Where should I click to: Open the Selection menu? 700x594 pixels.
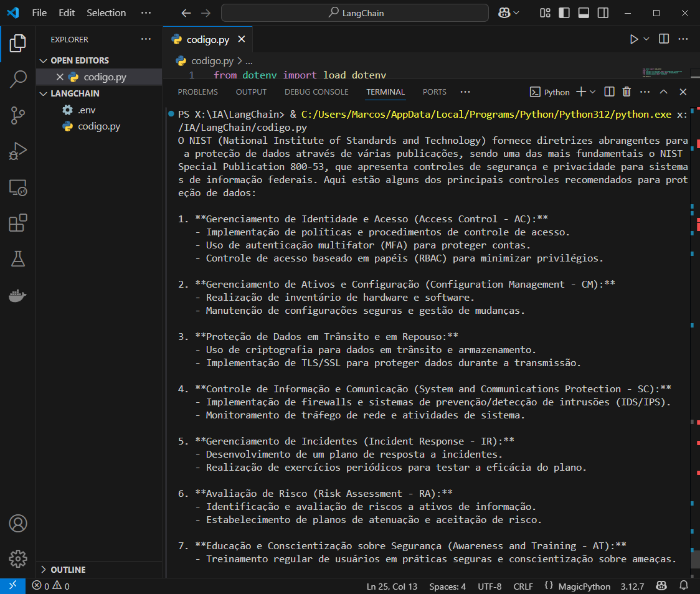coord(106,13)
